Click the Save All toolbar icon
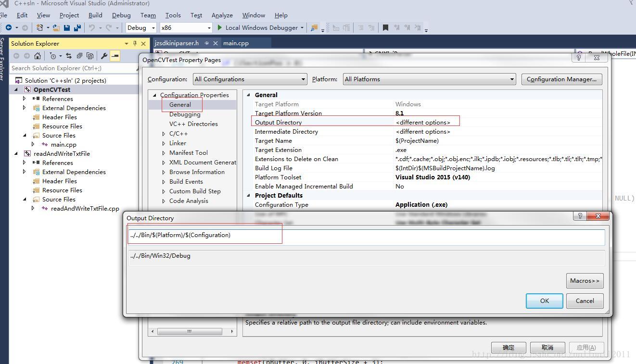Image resolution: width=636 pixels, height=364 pixels. (x=77, y=27)
